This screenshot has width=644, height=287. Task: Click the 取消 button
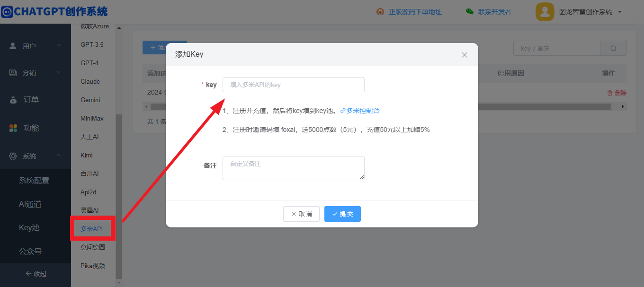click(x=301, y=214)
